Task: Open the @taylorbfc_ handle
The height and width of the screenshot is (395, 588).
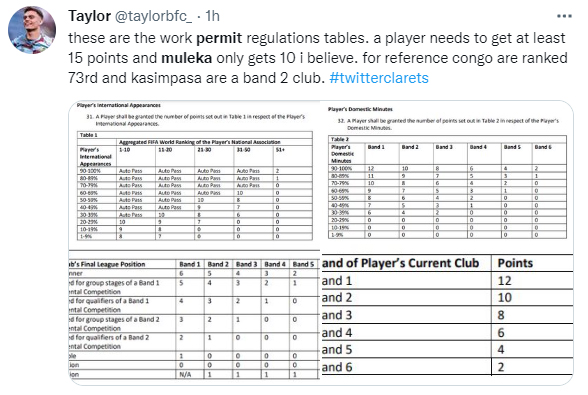Action: (153, 16)
